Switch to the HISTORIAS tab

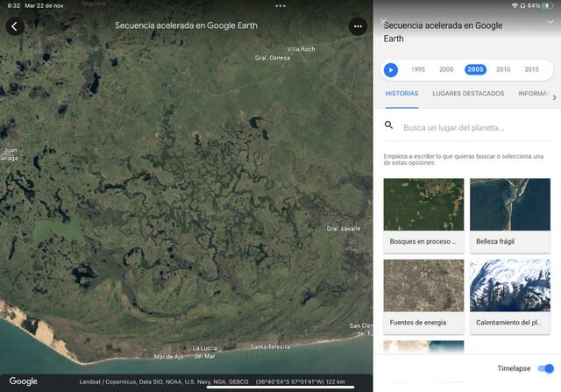(x=401, y=94)
